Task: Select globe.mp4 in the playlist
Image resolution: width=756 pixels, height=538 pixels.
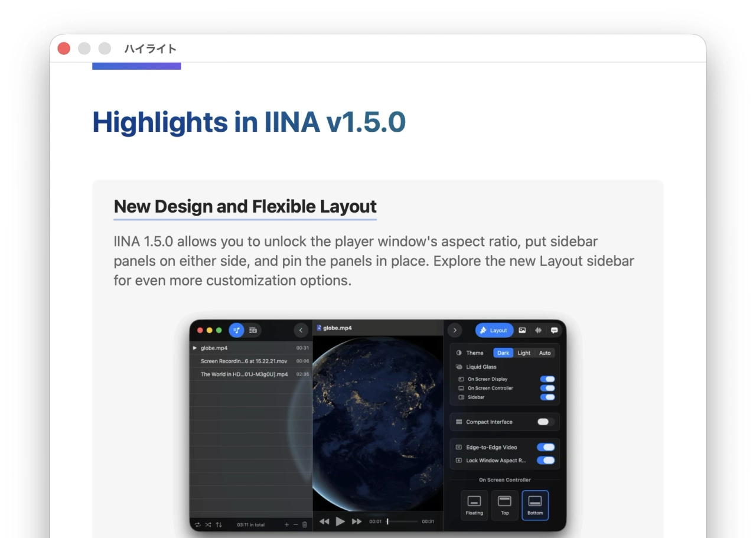Action: click(251, 348)
